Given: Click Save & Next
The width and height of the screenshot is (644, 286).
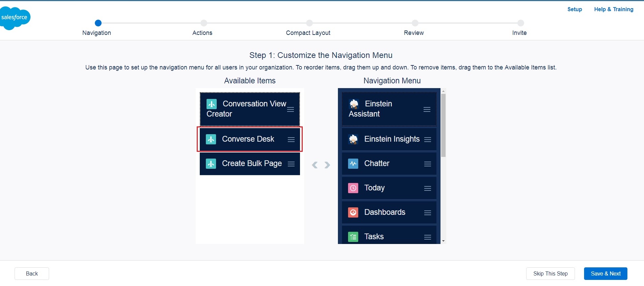Looking at the screenshot, I should (606, 273).
